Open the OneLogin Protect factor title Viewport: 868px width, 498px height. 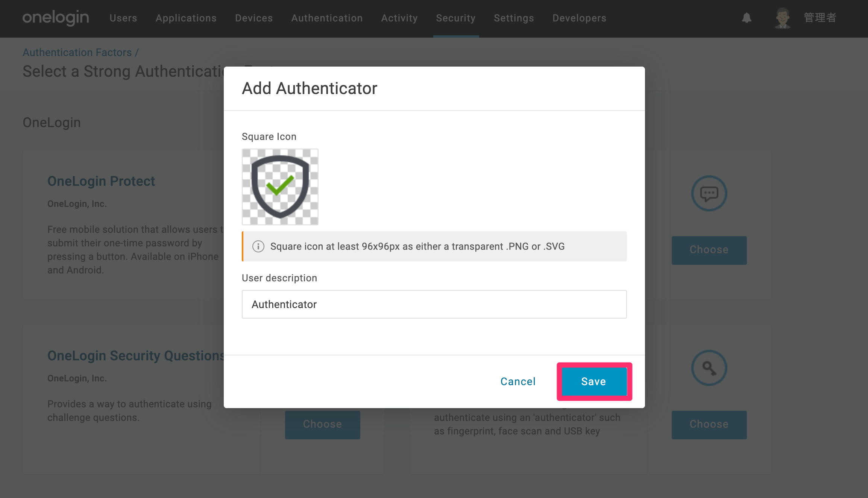point(101,181)
